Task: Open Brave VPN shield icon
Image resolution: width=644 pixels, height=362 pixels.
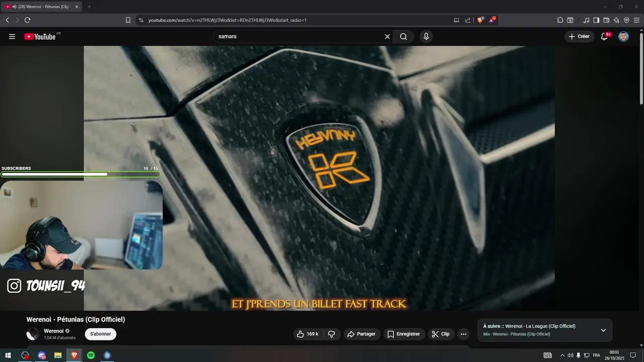Action: [x=626, y=20]
